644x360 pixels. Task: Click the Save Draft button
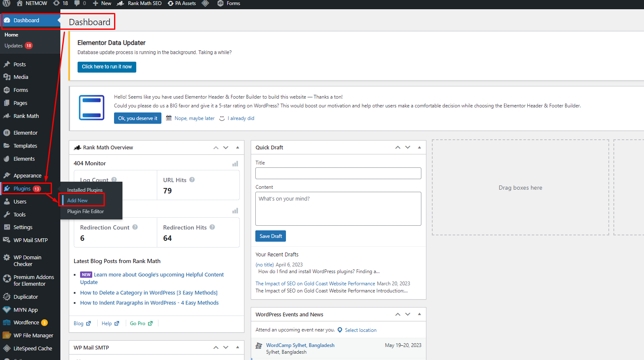coord(270,236)
